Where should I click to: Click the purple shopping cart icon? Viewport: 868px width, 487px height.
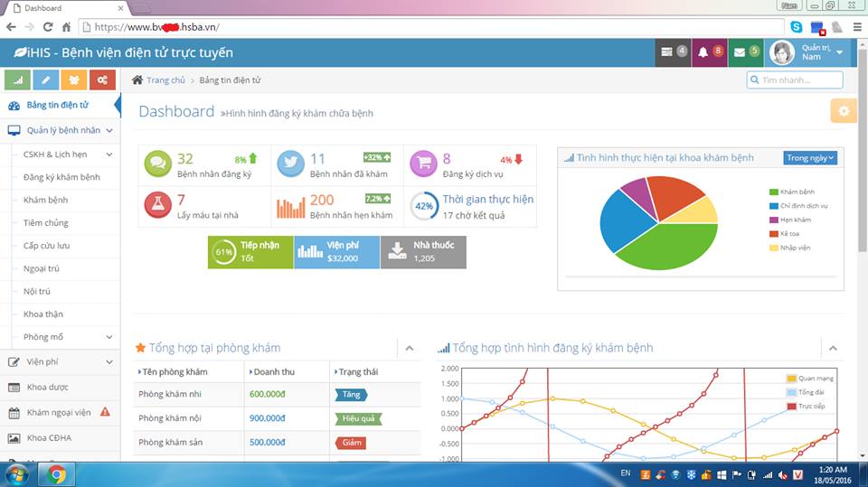pos(423,164)
